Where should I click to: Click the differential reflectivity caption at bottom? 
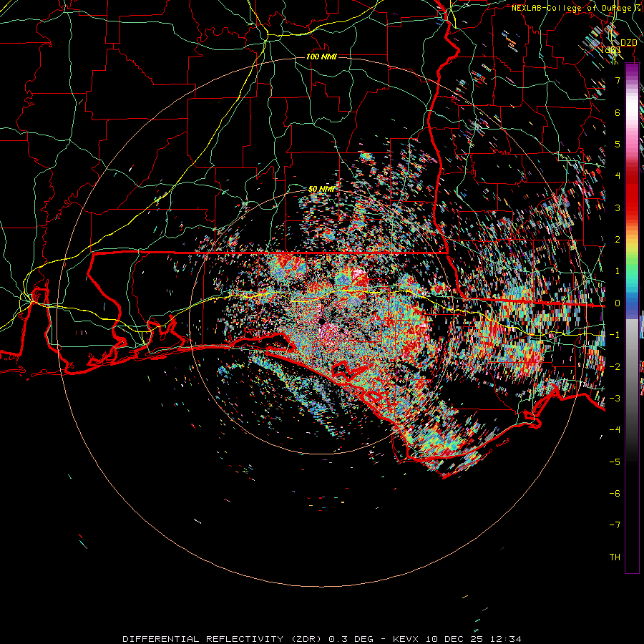point(321,639)
